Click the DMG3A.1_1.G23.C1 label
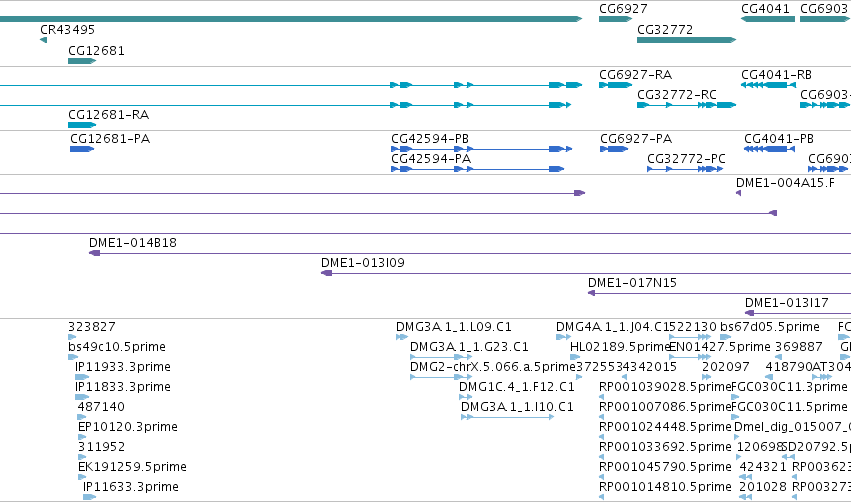The image size is (851, 502). coord(469,347)
